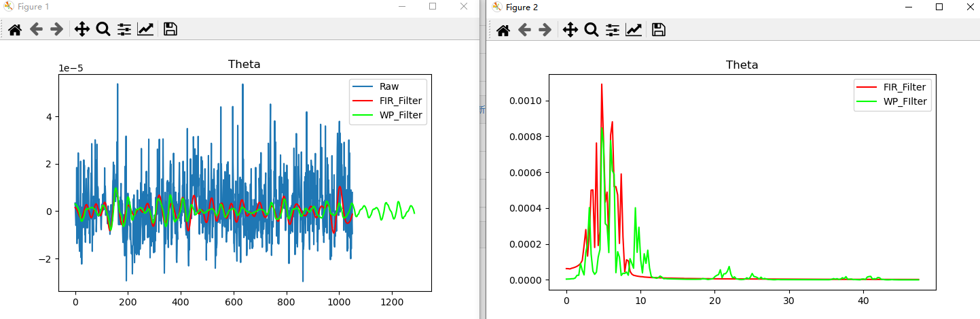Click the 'Theta' title in Figure 2

pyautogui.click(x=742, y=65)
